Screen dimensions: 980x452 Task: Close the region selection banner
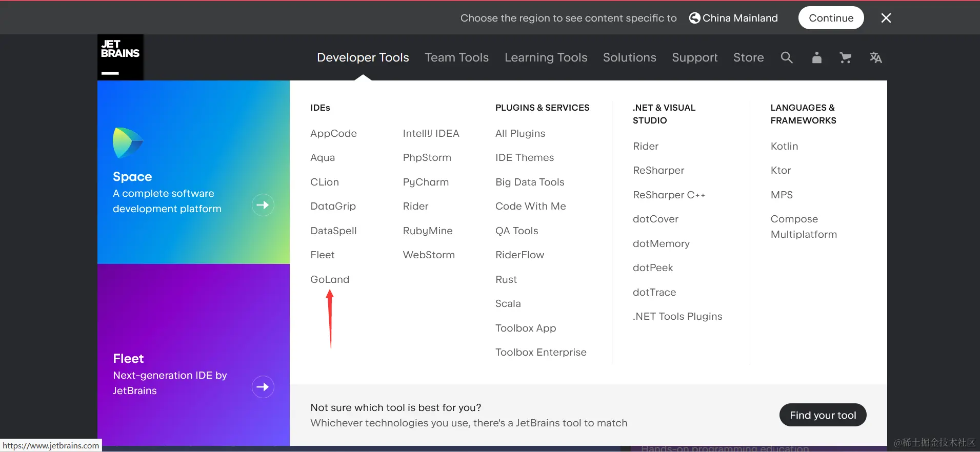click(x=886, y=18)
